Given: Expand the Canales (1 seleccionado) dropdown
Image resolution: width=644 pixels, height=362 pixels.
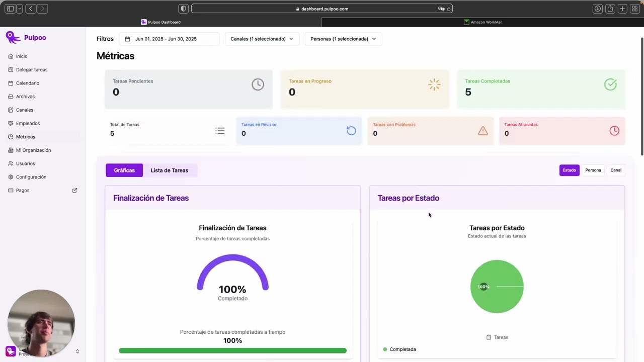Looking at the screenshot, I should click(x=262, y=39).
